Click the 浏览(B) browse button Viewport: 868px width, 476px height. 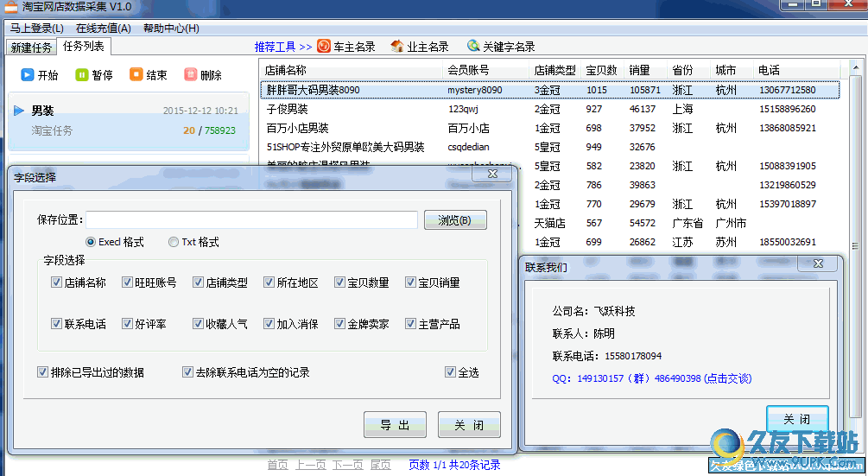(455, 220)
